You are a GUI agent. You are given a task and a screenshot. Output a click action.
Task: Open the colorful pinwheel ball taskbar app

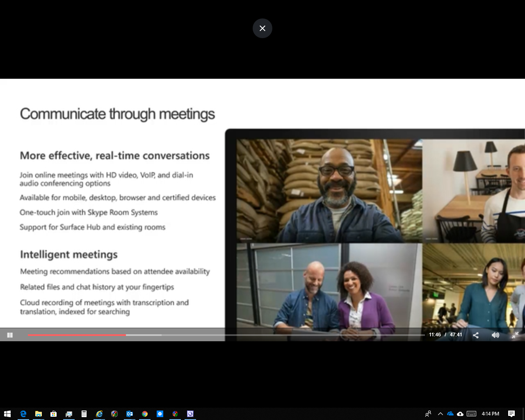pos(114,414)
